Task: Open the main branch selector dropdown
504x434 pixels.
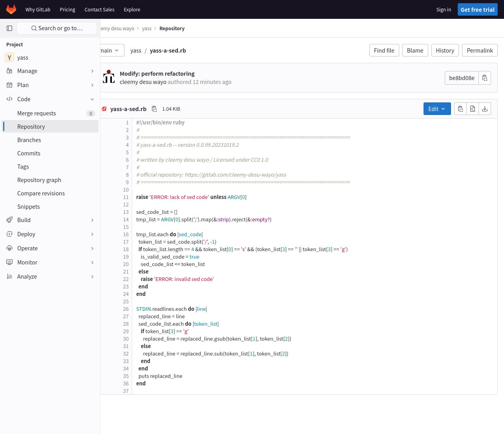Action: [112, 50]
